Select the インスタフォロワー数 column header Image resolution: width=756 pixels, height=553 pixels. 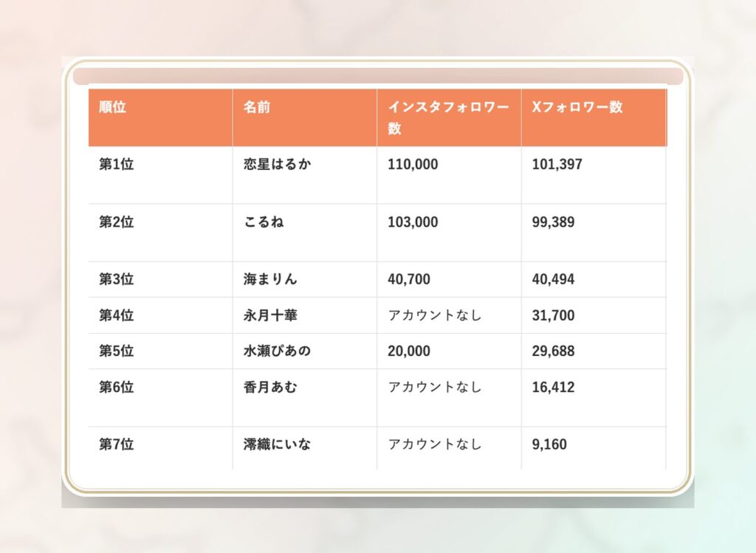click(x=448, y=117)
